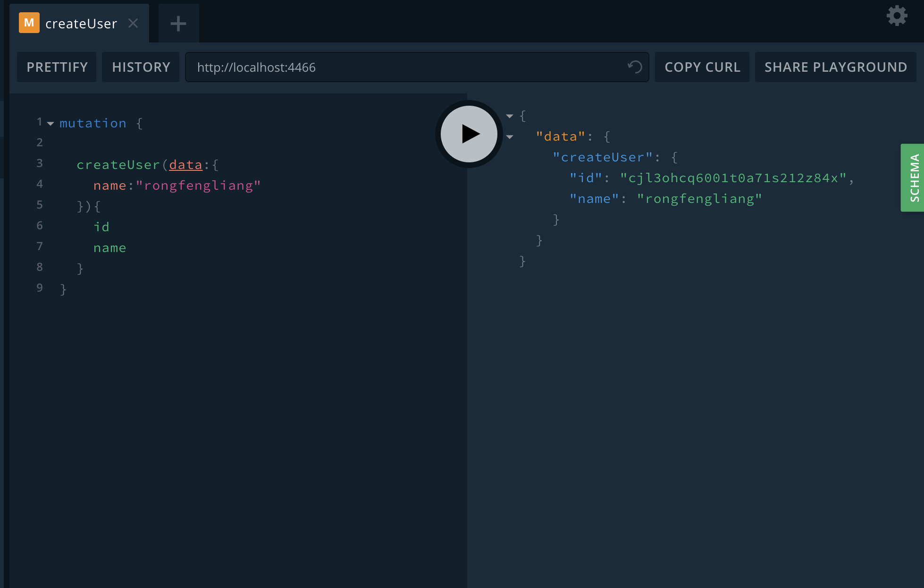Click the URL input field
The height and width of the screenshot is (588, 924).
(x=416, y=67)
